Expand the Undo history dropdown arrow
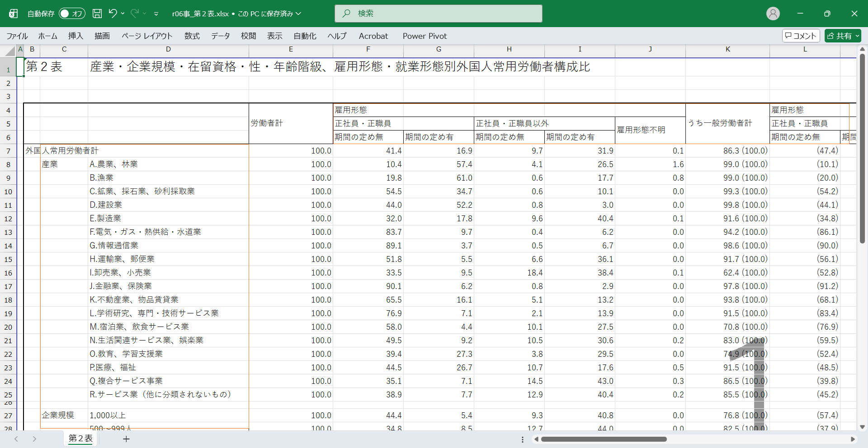 [x=123, y=14]
